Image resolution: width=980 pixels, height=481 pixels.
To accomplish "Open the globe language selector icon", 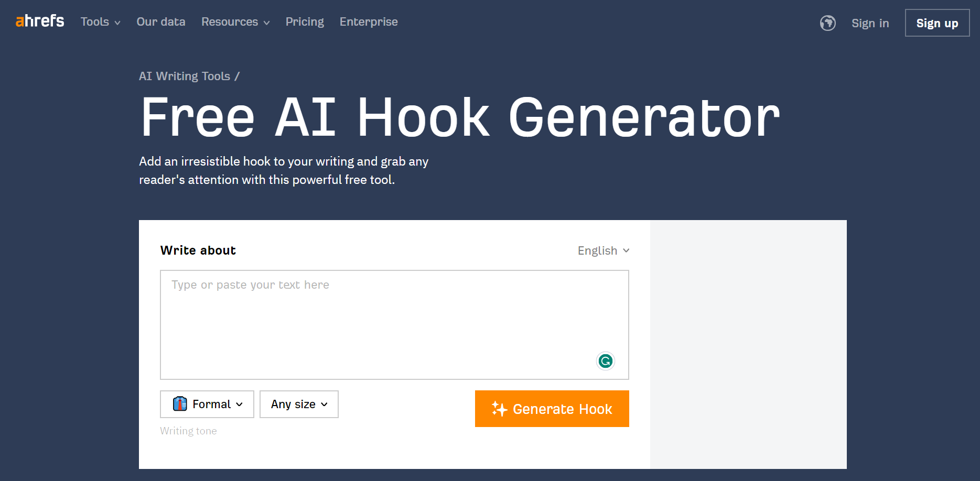I will (x=828, y=23).
